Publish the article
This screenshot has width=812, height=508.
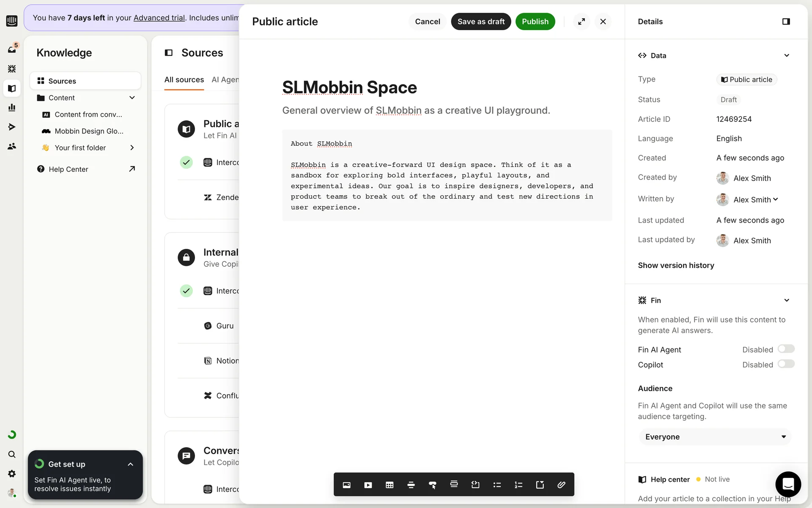pos(535,22)
